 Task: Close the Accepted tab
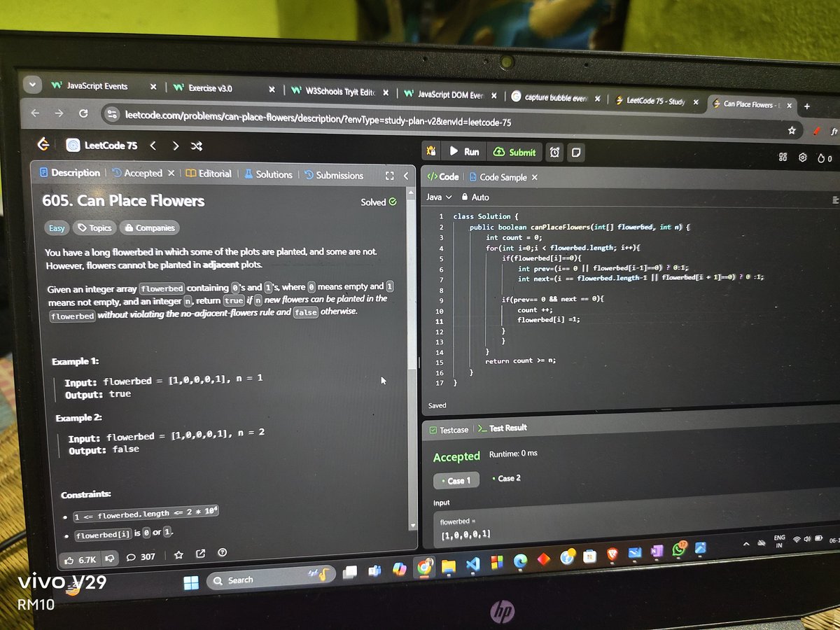point(170,173)
